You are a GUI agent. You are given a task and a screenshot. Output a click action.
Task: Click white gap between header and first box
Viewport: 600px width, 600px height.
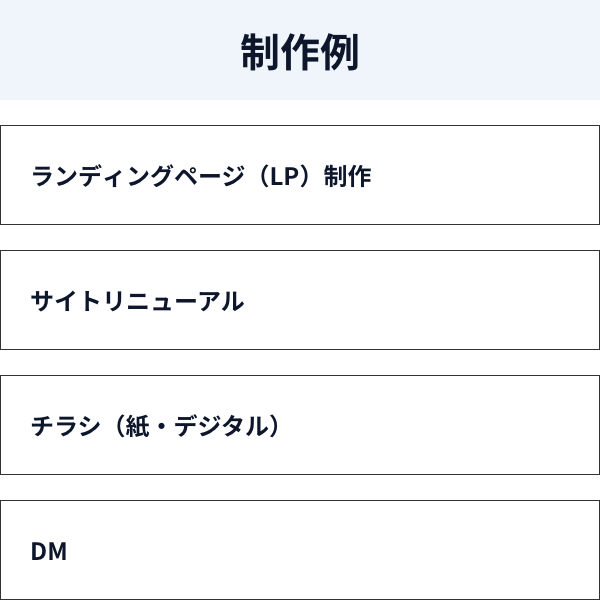point(300,112)
